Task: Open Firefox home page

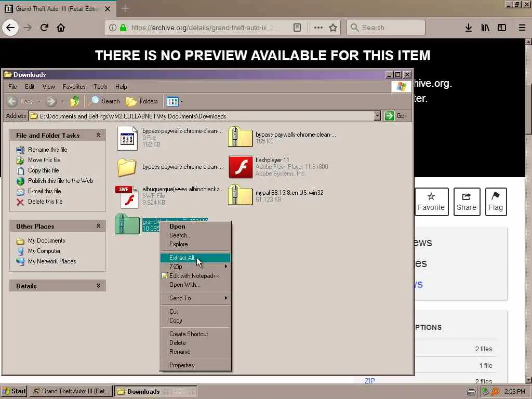Action: (61, 28)
